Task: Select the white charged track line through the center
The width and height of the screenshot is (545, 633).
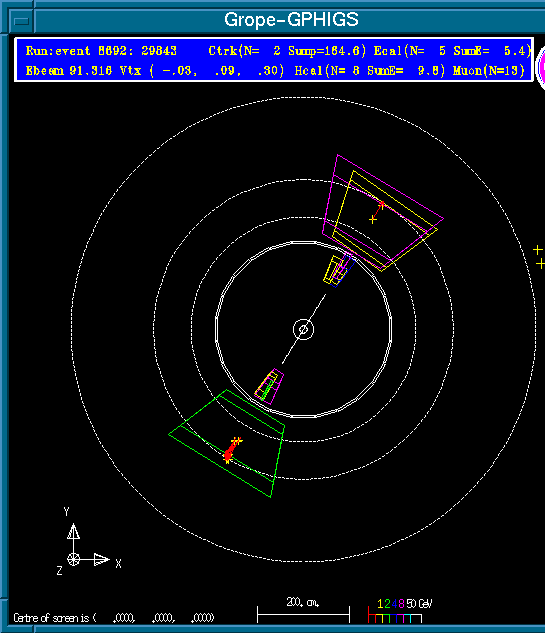Action: coord(304,329)
